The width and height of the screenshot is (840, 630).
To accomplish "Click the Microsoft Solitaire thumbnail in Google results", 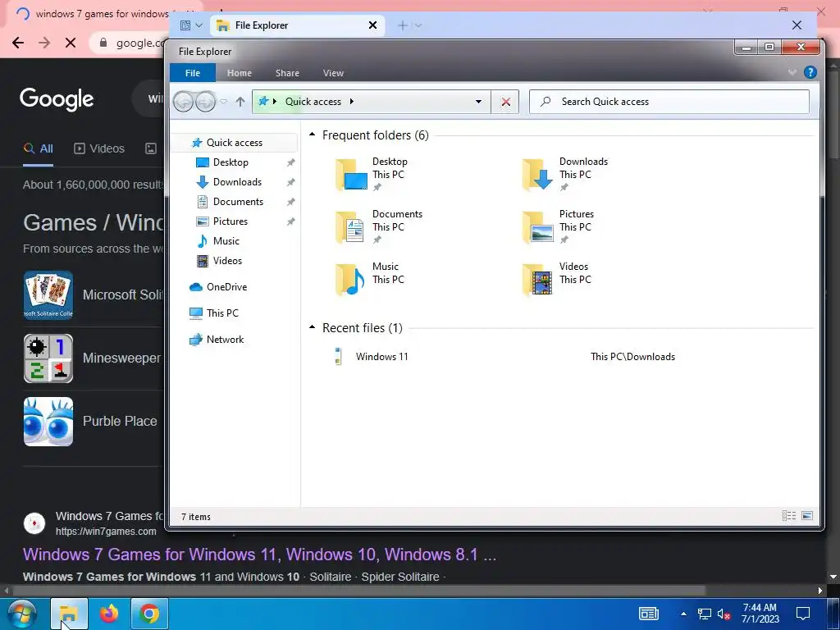I will coord(48,295).
